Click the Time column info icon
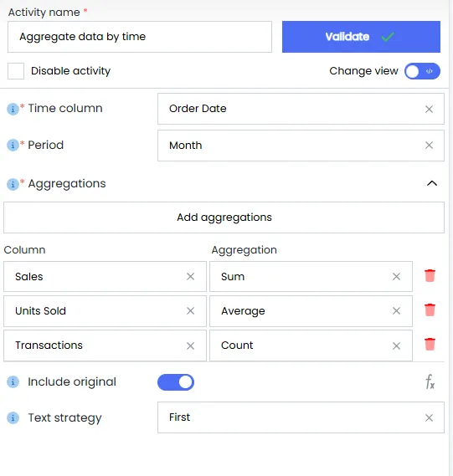This screenshot has height=476, width=453. (13, 109)
